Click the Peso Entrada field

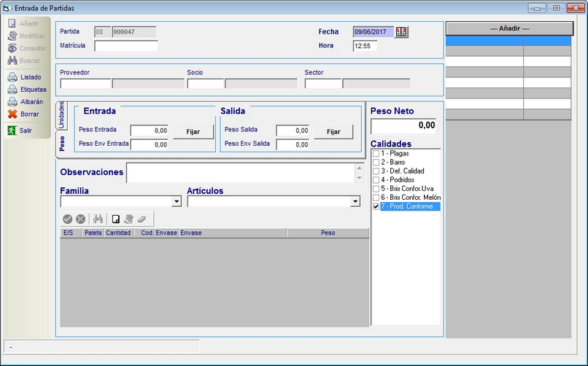(x=150, y=131)
